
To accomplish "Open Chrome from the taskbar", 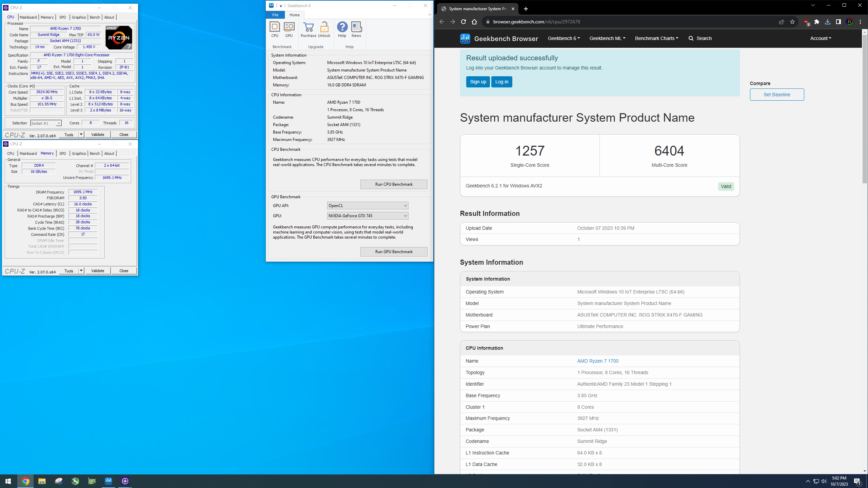I will click(25, 481).
